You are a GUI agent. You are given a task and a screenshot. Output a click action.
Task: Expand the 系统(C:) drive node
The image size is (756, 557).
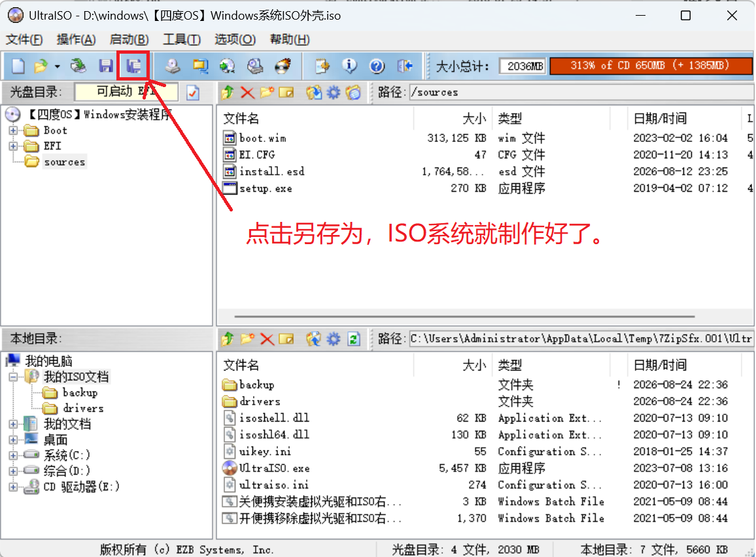tap(13, 455)
